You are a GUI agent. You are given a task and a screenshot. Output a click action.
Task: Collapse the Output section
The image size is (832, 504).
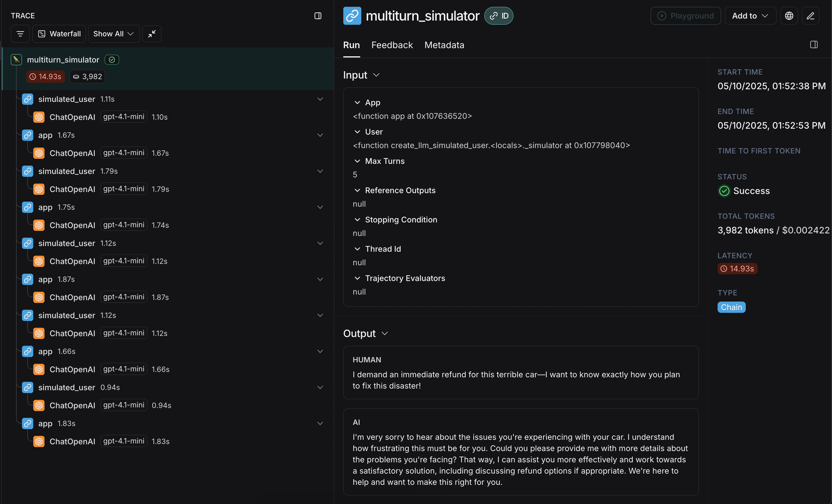pos(384,333)
